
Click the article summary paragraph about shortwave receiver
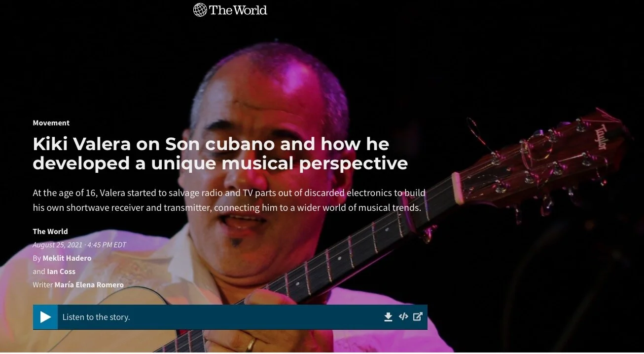point(229,200)
